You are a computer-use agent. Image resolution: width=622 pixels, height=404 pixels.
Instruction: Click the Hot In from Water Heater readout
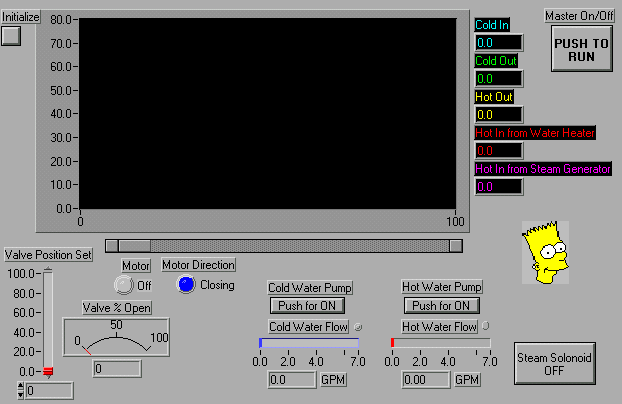[x=499, y=151]
